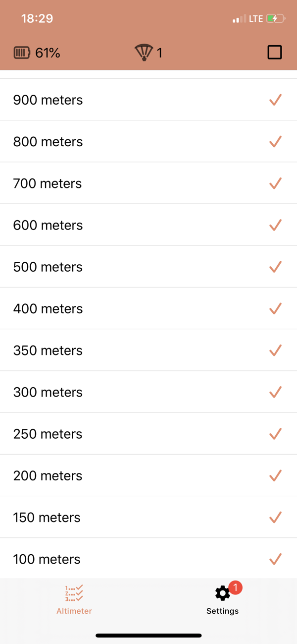Select the 800 meters row label
The width and height of the screenshot is (297, 644).
pyautogui.click(x=48, y=142)
